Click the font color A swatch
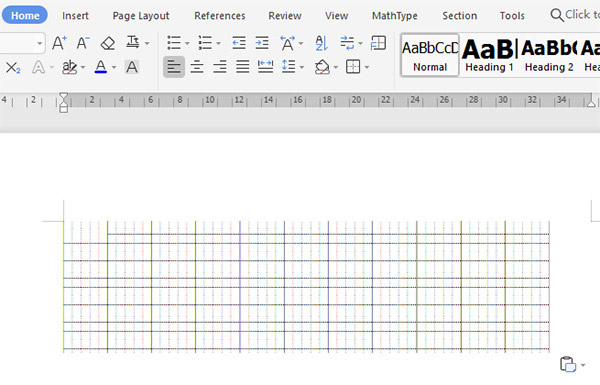Viewport: 600px width, 385px height. point(101,67)
